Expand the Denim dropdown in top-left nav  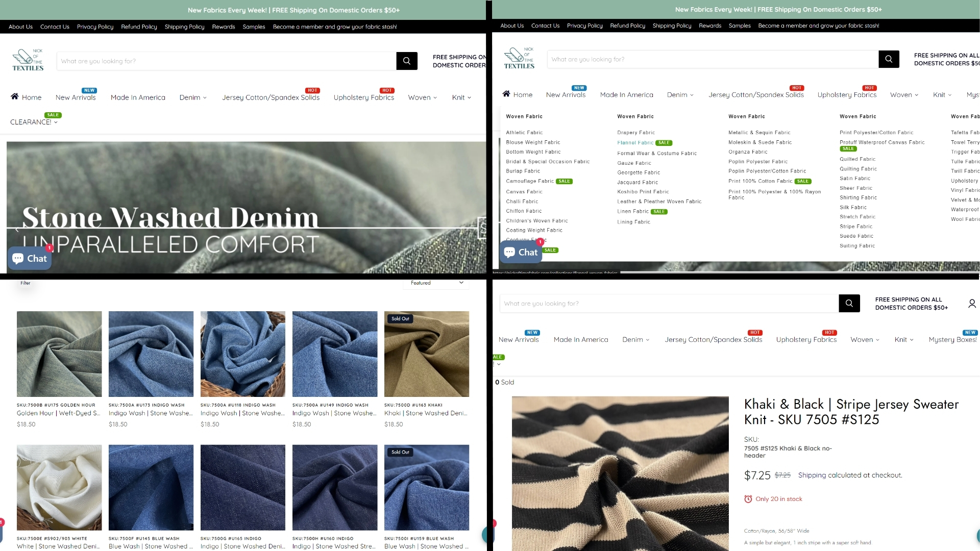[x=193, y=97]
